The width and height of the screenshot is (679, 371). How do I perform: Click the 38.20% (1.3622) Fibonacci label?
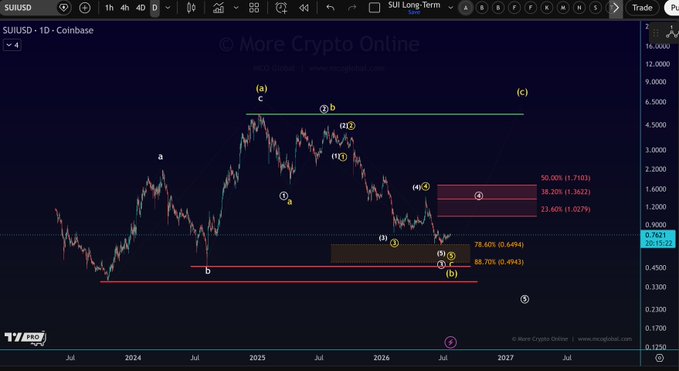pyautogui.click(x=565, y=192)
